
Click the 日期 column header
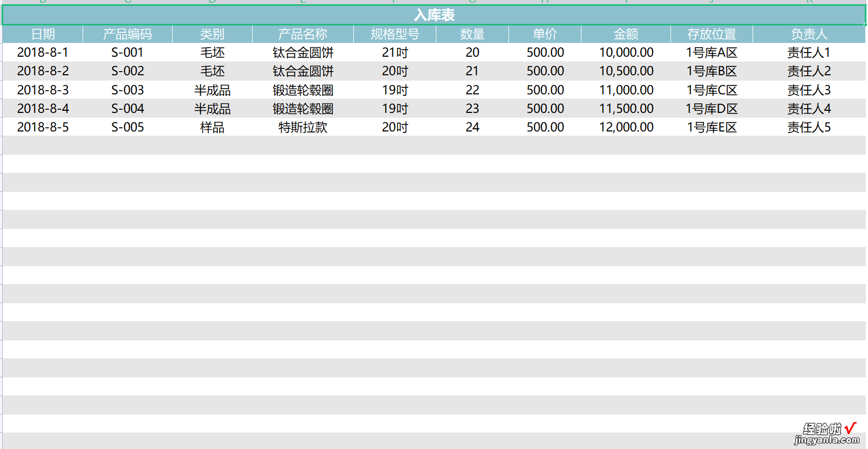coord(43,34)
